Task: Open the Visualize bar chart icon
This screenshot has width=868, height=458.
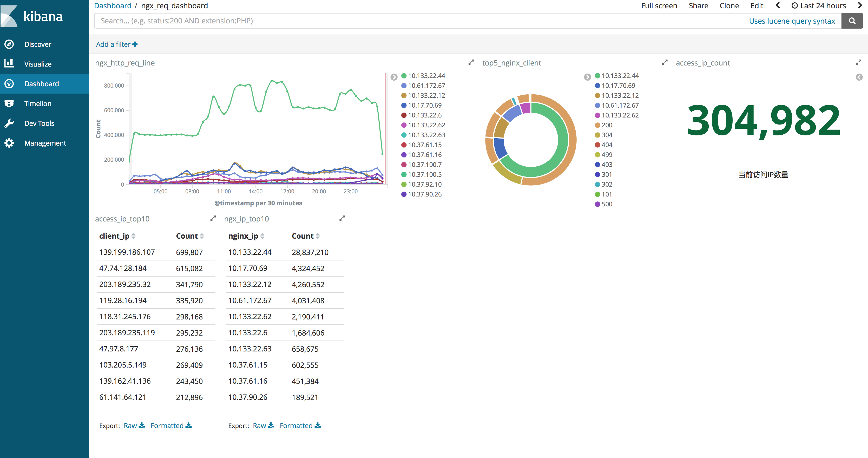Action: [9, 64]
